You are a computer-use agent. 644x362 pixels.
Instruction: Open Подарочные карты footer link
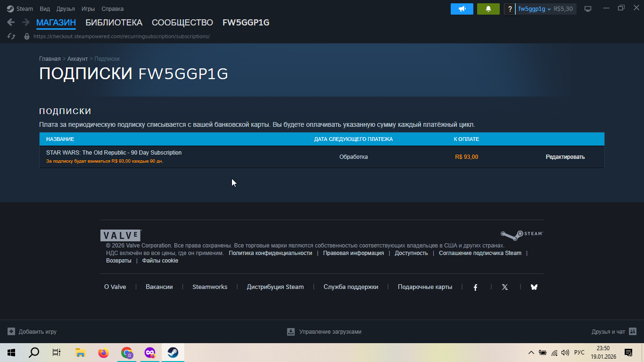425,287
